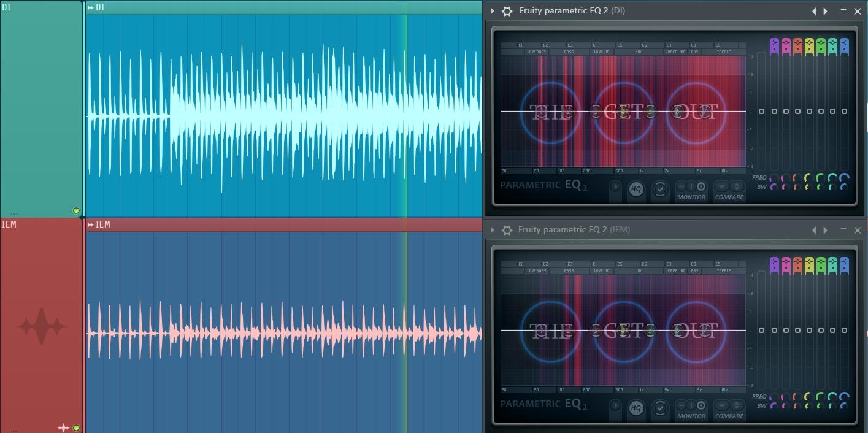The height and width of the screenshot is (433, 868).
Task: Toggle view band tokens check in IEM EQ
Action: tap(660, 408)
